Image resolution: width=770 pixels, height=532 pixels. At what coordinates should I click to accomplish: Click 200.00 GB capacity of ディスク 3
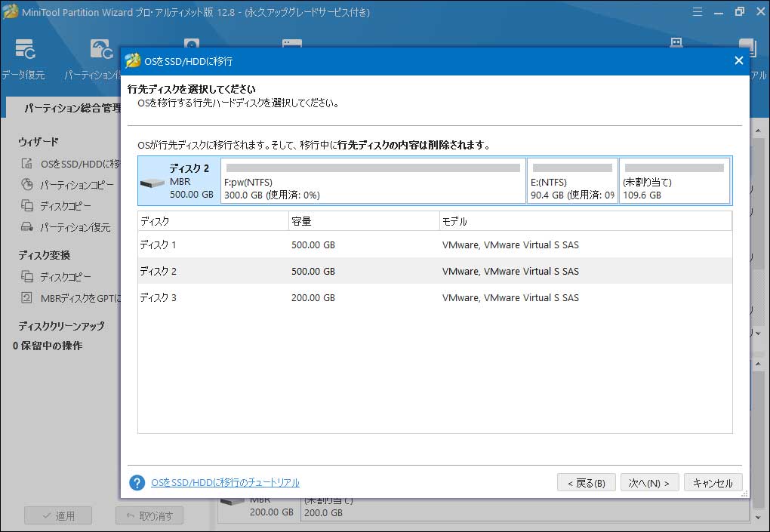(313, 298)
